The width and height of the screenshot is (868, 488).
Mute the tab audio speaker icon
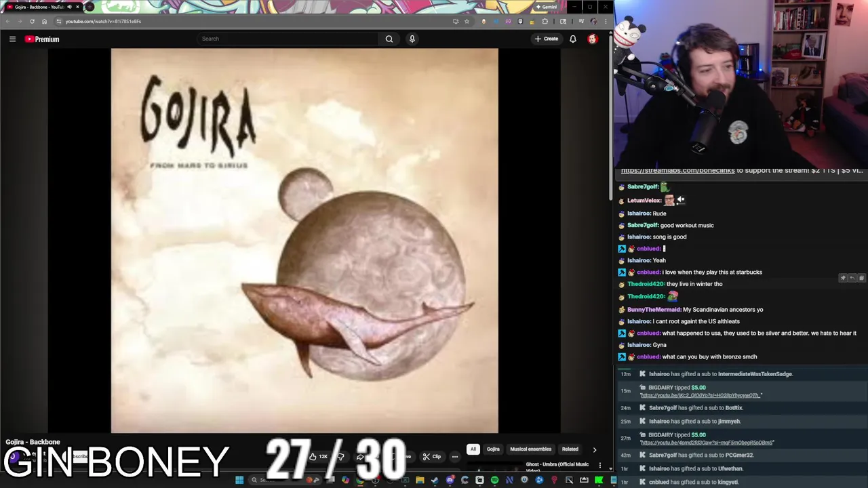[x=69, y=7]
